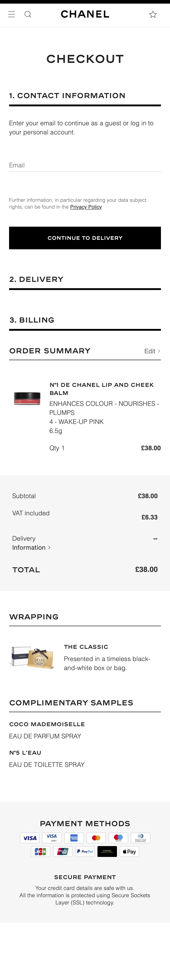Expand the 2. Delivery section
Viewport: 170px width, 980px height.
[x=36, y=279]
